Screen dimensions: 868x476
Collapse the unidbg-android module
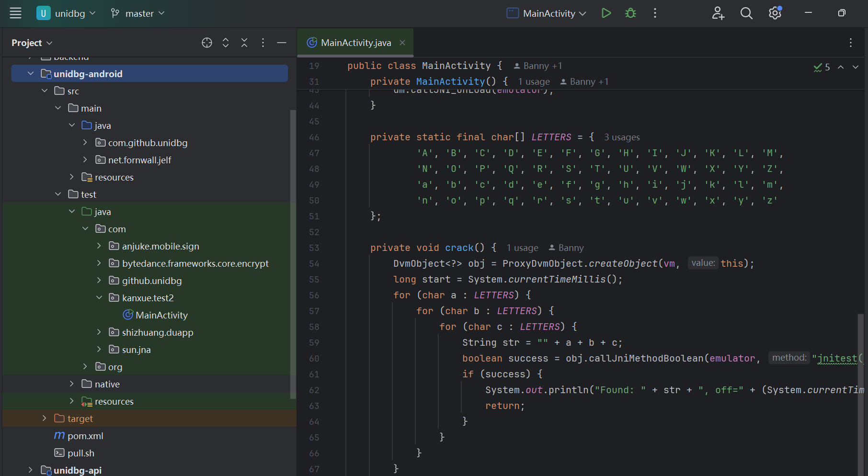coord(31,73)
